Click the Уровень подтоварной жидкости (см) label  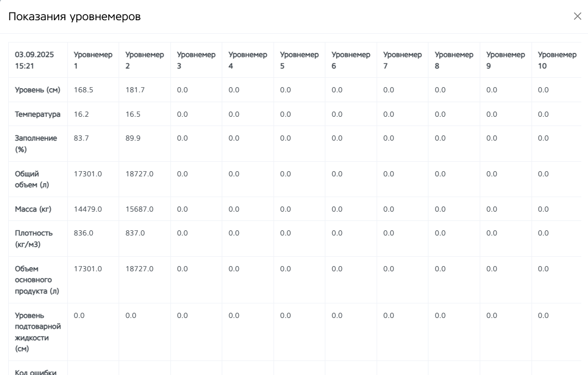(37, 332)
